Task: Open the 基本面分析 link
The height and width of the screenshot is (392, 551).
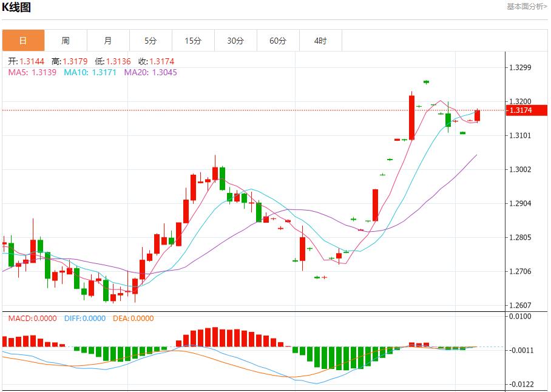Action: point(527,6)
